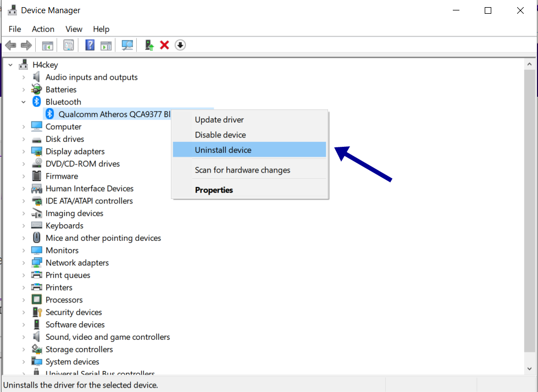The width and height of the screenshot is (538, 392).
Task: Click the Scan for hardware changes icon
Action: 127,45
